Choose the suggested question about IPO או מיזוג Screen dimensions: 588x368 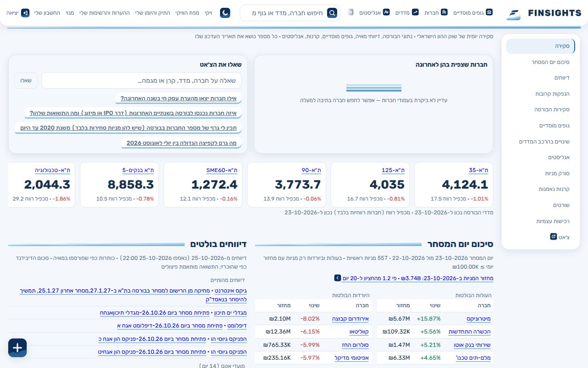tap(133, 113)
